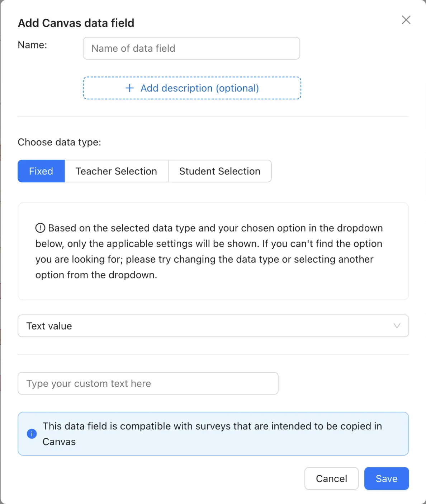
Task: Focus the Name of data field input
Action: point(191,48)
